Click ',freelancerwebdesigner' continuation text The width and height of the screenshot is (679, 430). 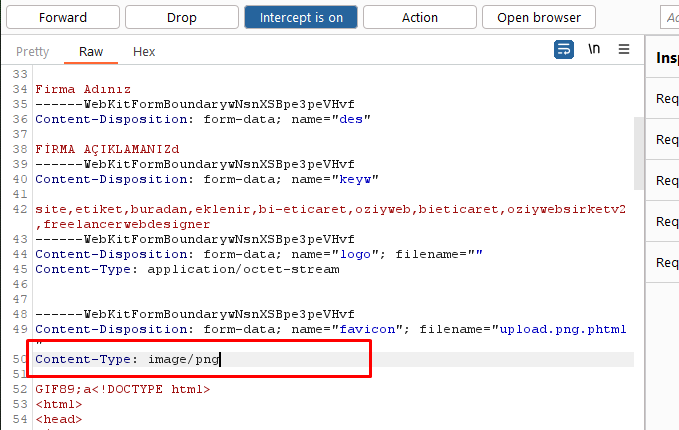[x=123, y=224]
